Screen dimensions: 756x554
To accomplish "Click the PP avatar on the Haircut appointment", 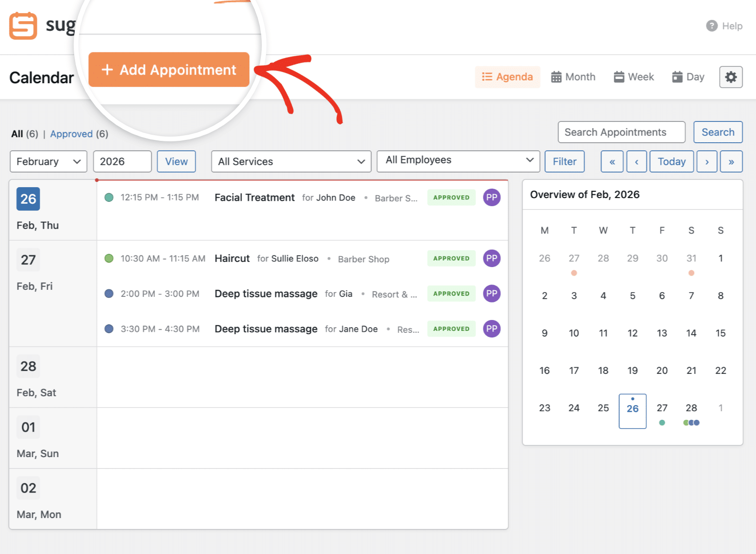I will click(491, 259).
